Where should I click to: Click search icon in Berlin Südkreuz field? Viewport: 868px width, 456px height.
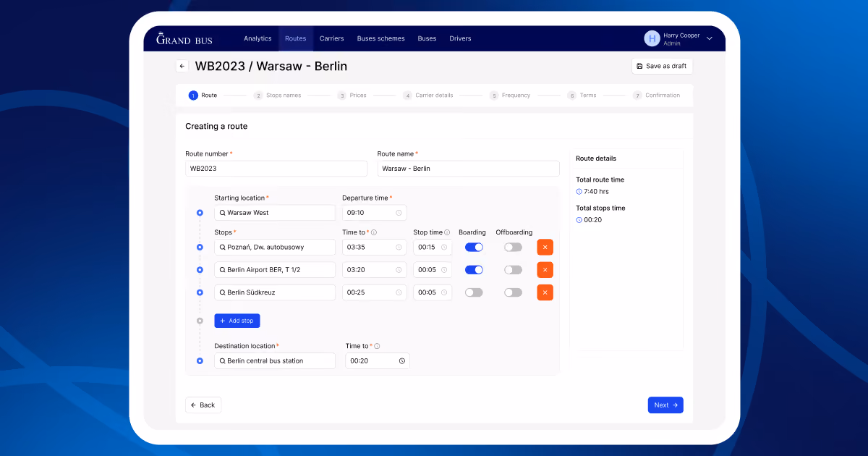coord(223,292)
